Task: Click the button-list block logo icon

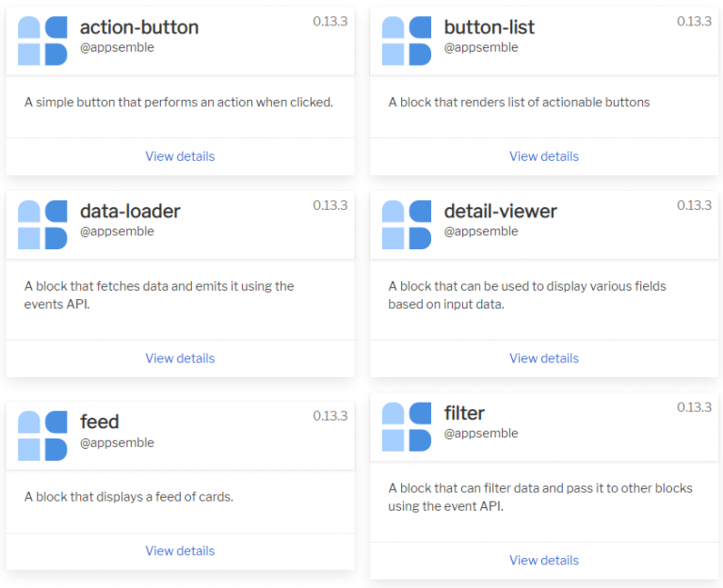Action: [x=407, y=40]
